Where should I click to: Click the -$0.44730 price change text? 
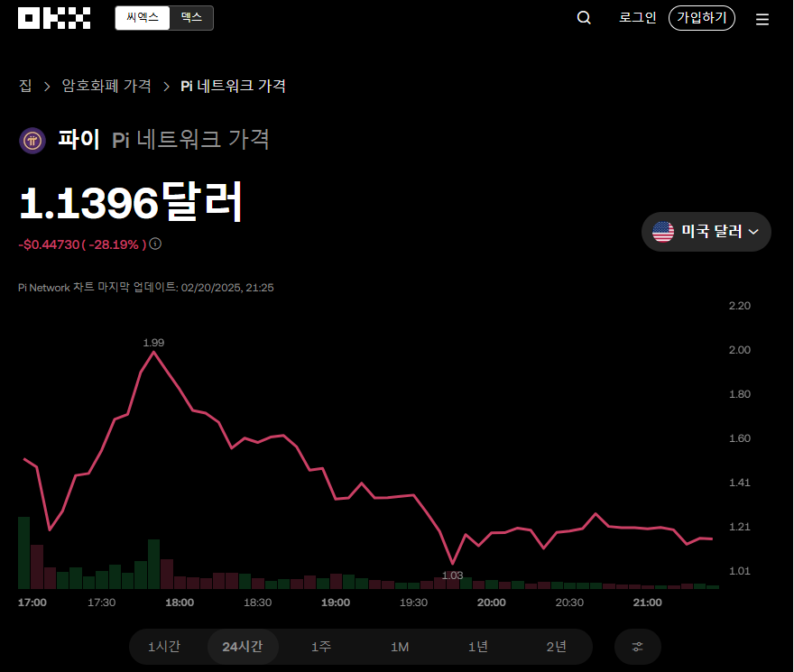[x=49, y=244]
